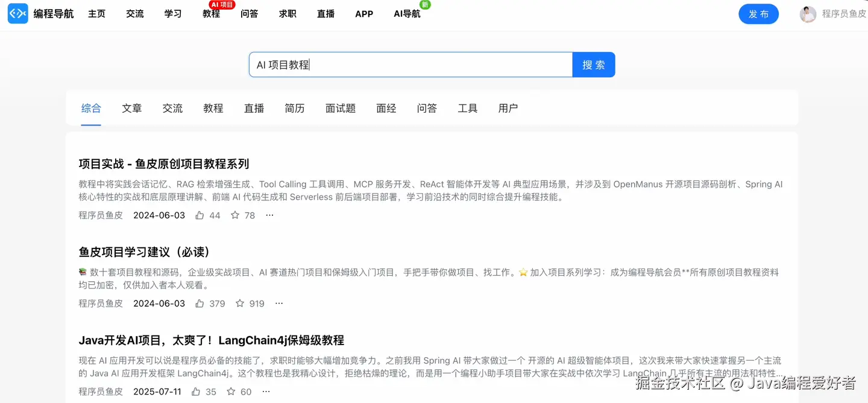Screen dimensions: 868x403
Task: Open AI导航 with the 新 badge
Action: (407, 14)
